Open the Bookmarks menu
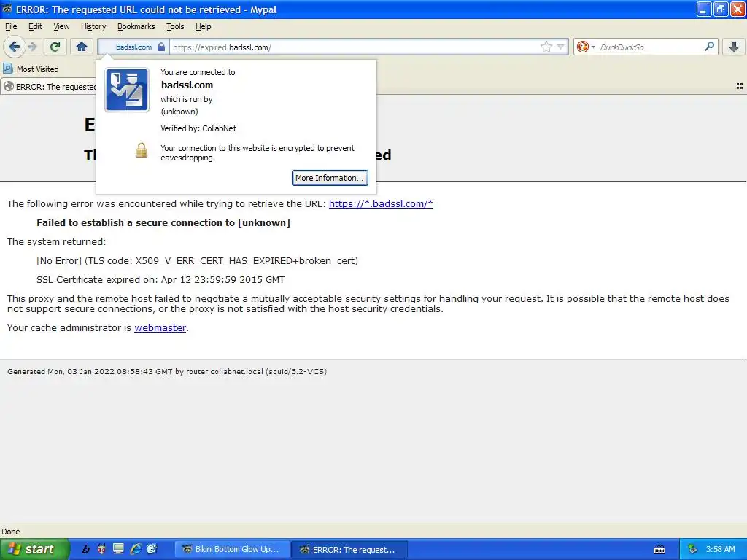This screenshot has width=747, height=560. (x=136, y=26)
